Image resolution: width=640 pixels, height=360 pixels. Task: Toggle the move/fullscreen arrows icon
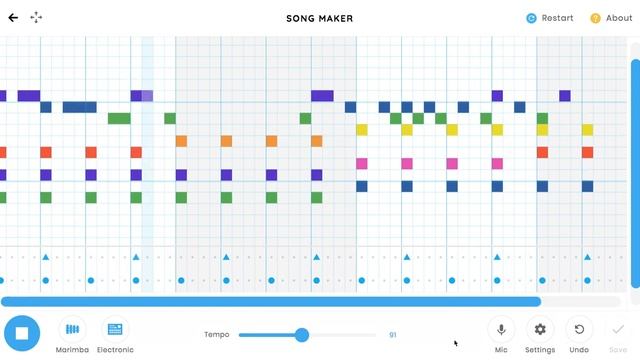[36, 18]
